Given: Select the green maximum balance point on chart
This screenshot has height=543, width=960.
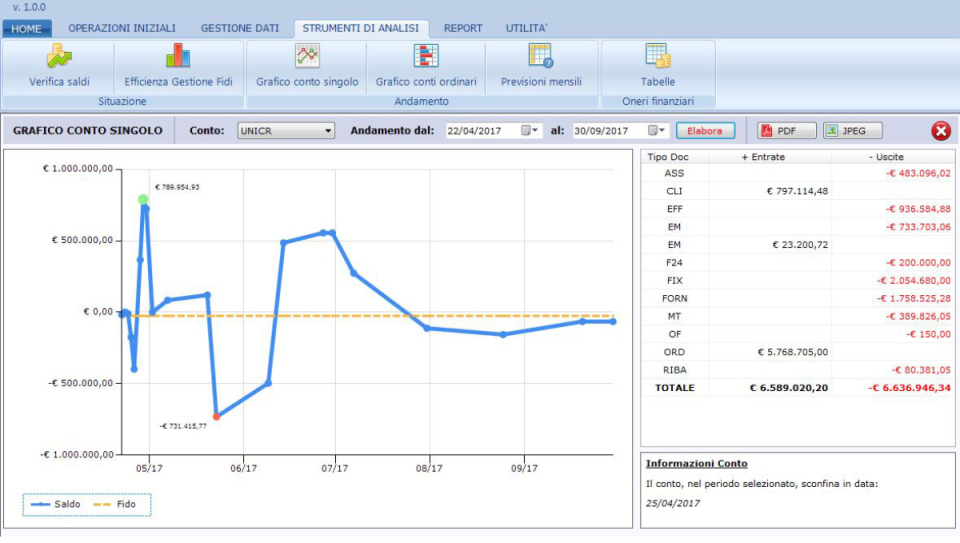Looking at the screenshot, I should point(143,200).
